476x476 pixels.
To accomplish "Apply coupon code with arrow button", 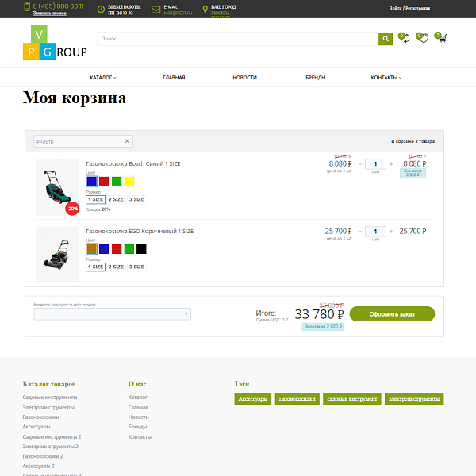I will pyautogui.click(x=186, y=314).
